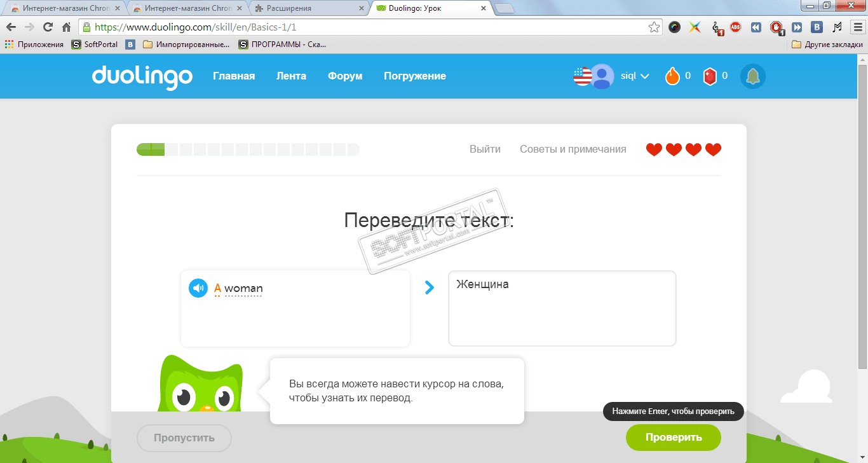Image resolution: width=868 pixels, height=463 pixels.
Task: Bookmark this page with the star icon
Action: [x=654, y=27]
